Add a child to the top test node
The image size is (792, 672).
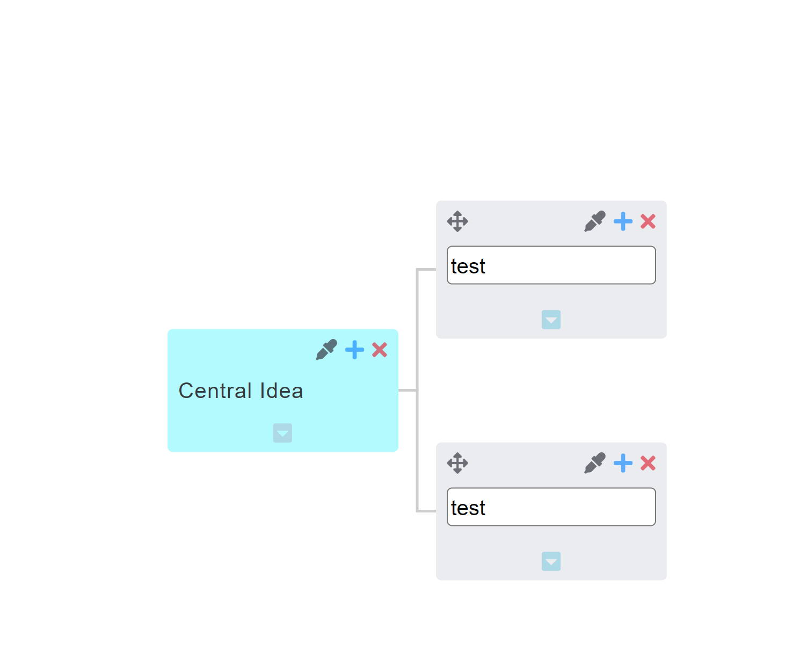(x=622, y=221)
